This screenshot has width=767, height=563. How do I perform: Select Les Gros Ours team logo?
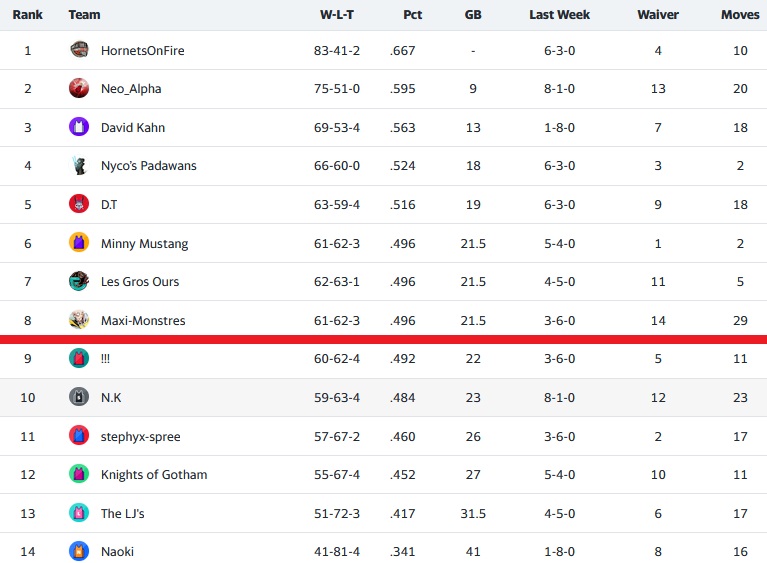point(79,281)
